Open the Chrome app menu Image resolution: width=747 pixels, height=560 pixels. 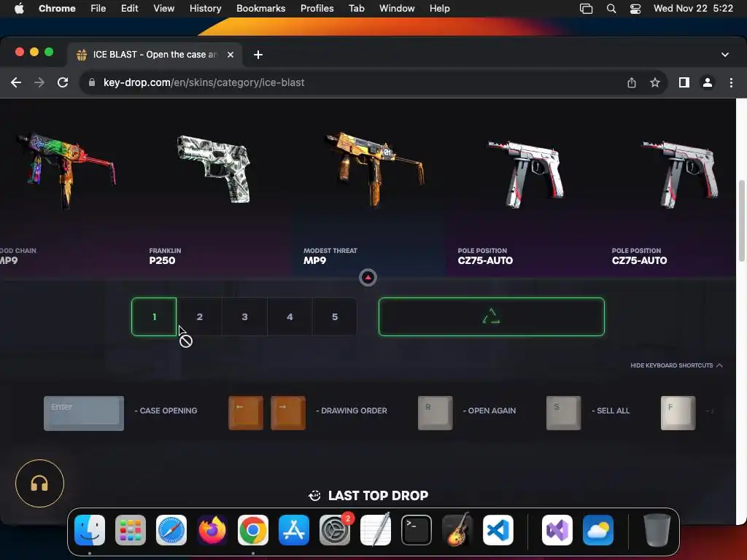57,8
